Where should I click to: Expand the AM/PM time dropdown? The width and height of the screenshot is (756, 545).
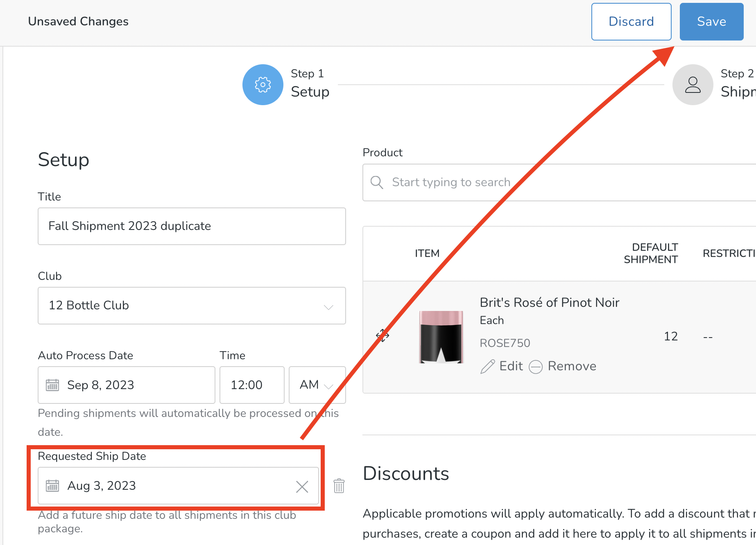[x=328, y=386]
